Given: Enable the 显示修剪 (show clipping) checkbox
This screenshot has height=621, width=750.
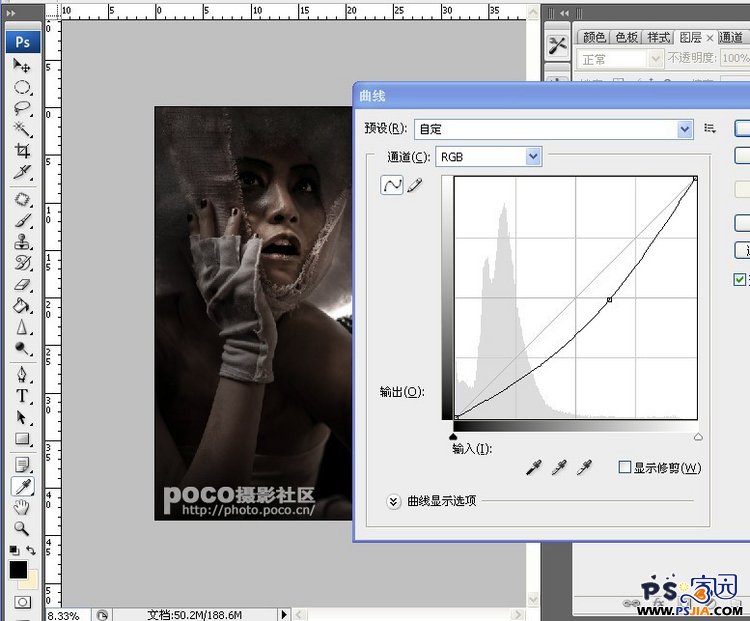Looking at the screenshot, I should [x=625, y=467].
